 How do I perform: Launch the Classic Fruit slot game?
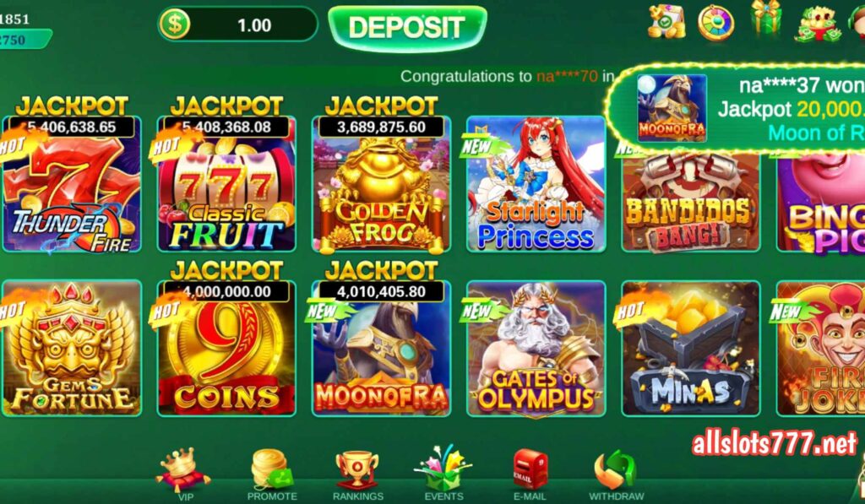[x=226, y=184]
